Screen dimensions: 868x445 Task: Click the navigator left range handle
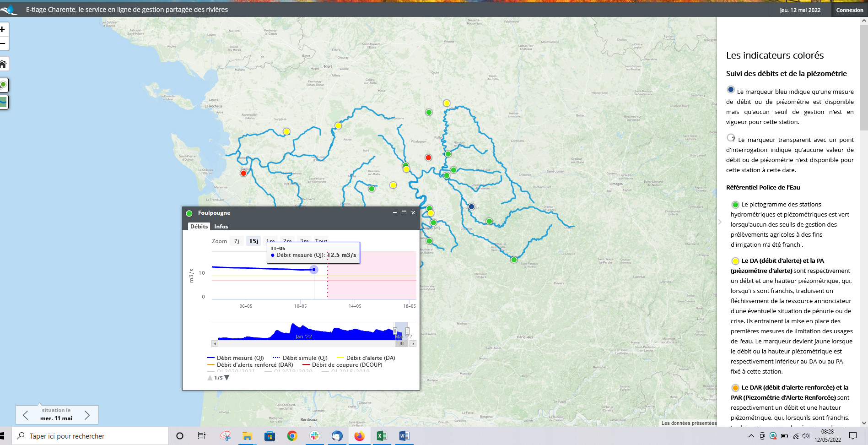click(395, 331)
